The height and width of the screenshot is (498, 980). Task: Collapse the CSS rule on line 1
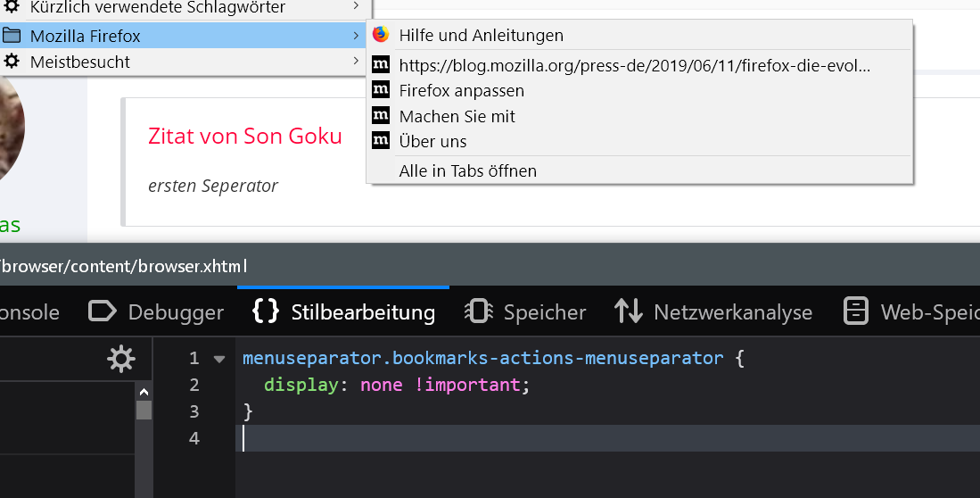click(219, 359)
